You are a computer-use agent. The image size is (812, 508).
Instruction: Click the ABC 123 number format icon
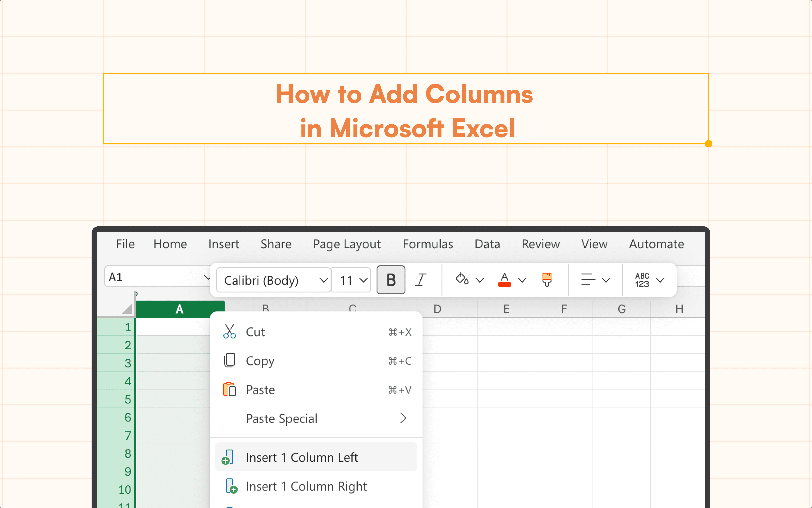pyautogui.click(x=642, y=280)
